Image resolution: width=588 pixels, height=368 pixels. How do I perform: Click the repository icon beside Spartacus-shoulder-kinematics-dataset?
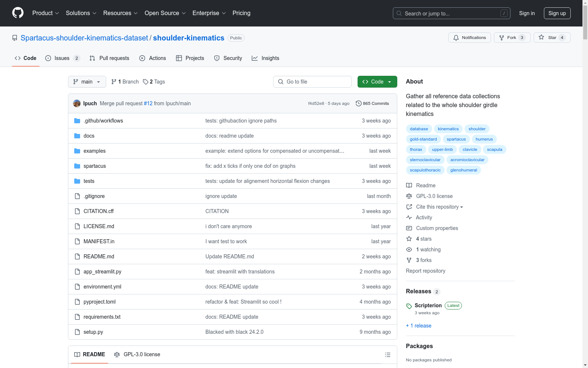pyautogui.click(x=15, y=38)
